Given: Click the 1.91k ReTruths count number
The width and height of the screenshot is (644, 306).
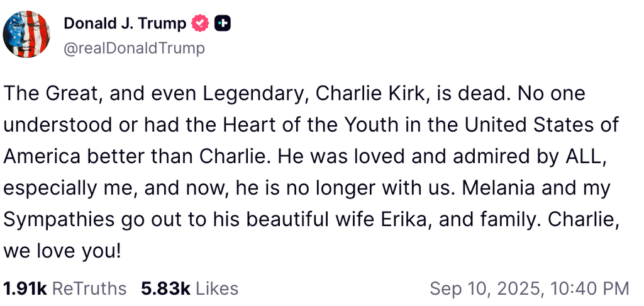Looking at the screenshot, I should [x=25, y=289].
